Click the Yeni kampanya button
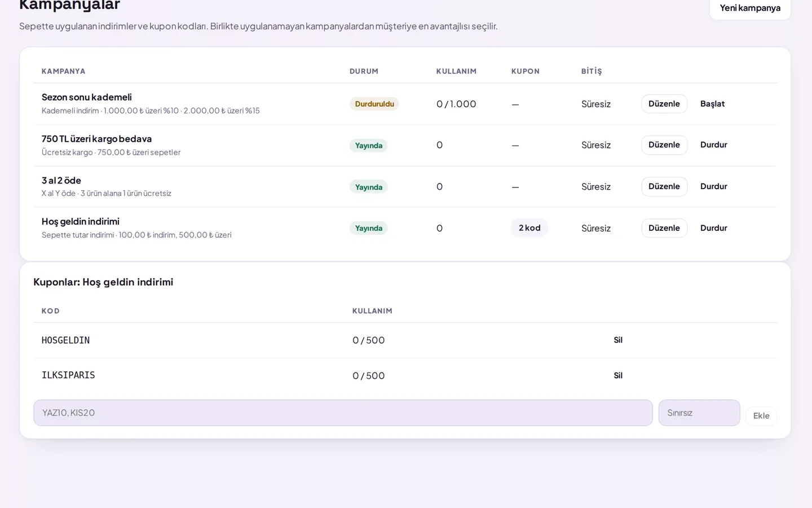The image size is (812, 508). (750, 8)
